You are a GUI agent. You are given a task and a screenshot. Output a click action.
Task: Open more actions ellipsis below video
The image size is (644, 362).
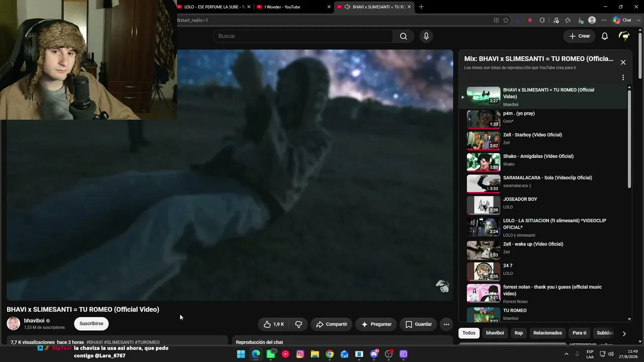point(446,324)
